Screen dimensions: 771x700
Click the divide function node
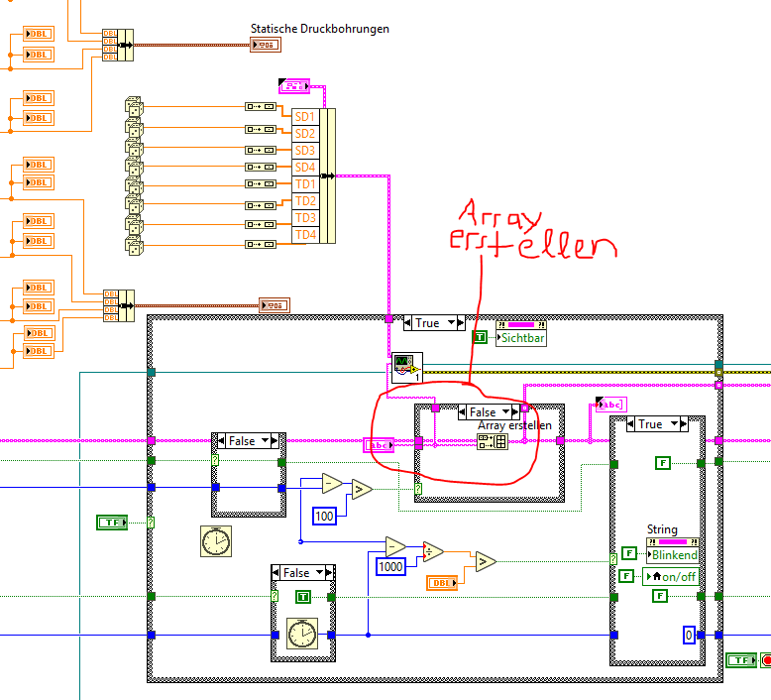click(433, 552)
